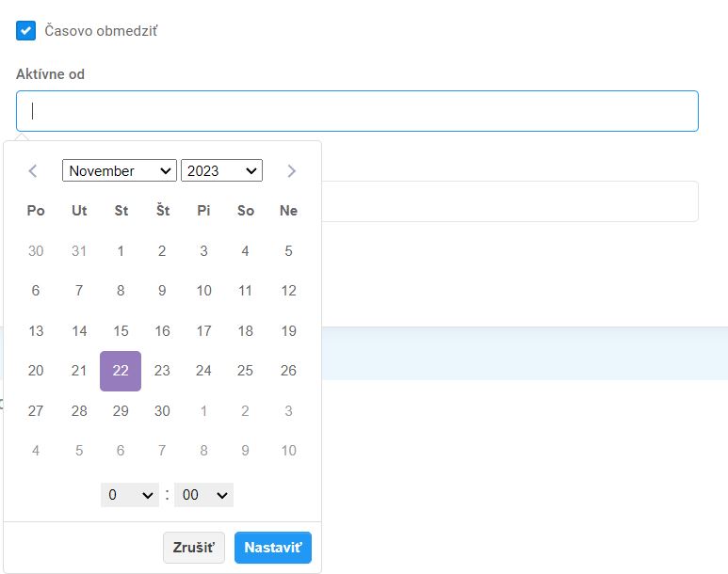Confirm with the Nastaviť button
The image size is (728, 574).
coord(272,548)
